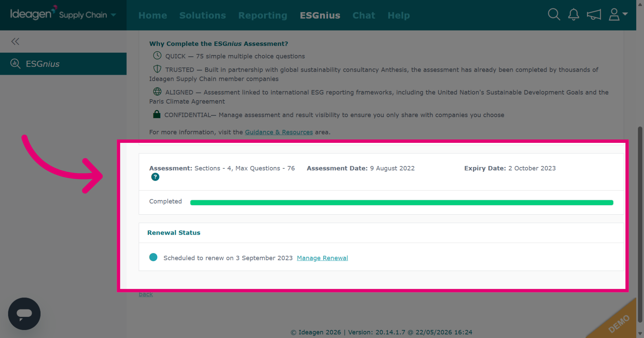This screenshot has height=338, width=644.
Task: Click the 'Renewal Status' heading
Action: tap(174, 233)
